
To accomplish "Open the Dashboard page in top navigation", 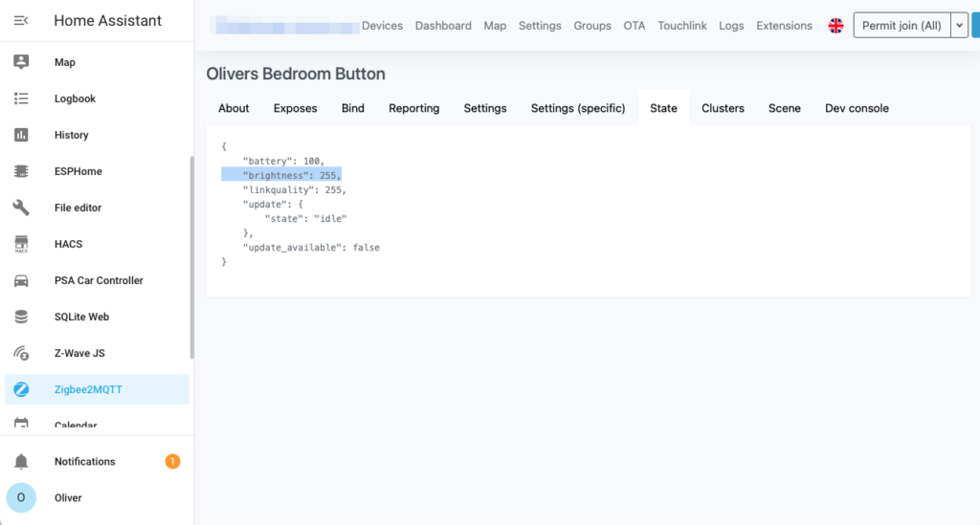I will tap(443, 26).
